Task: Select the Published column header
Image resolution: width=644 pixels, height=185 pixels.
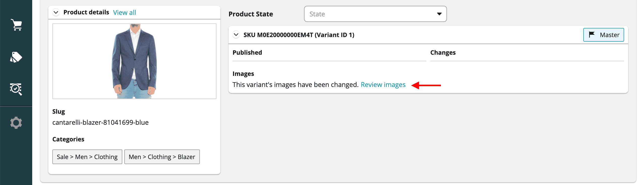Action: click(247, 52)
